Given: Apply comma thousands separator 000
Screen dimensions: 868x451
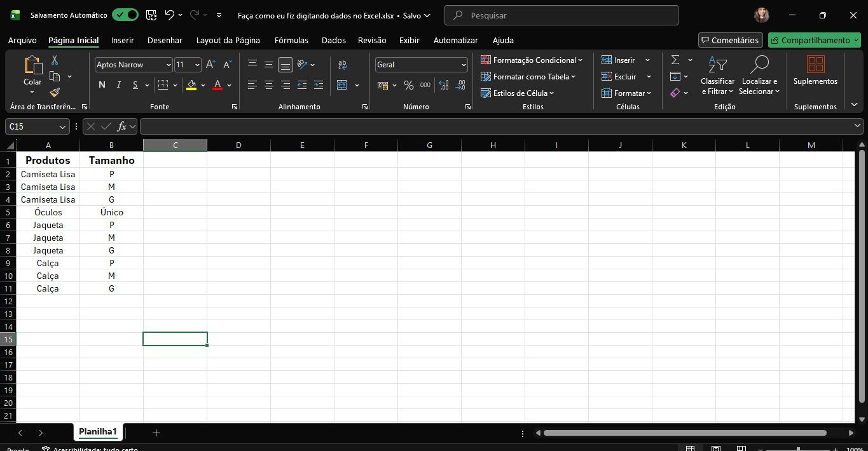Looking at the screenshot, I should click(425, 85).
